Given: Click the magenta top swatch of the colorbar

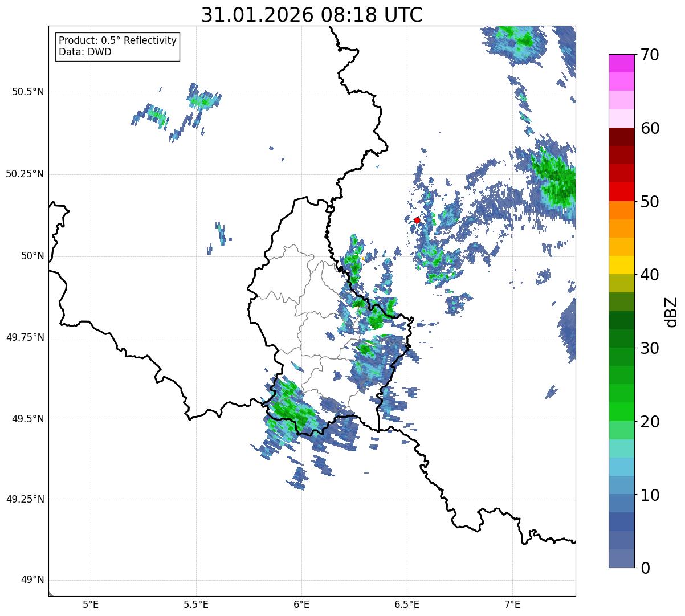Looking at the screenshot, I should coord(622,63).
